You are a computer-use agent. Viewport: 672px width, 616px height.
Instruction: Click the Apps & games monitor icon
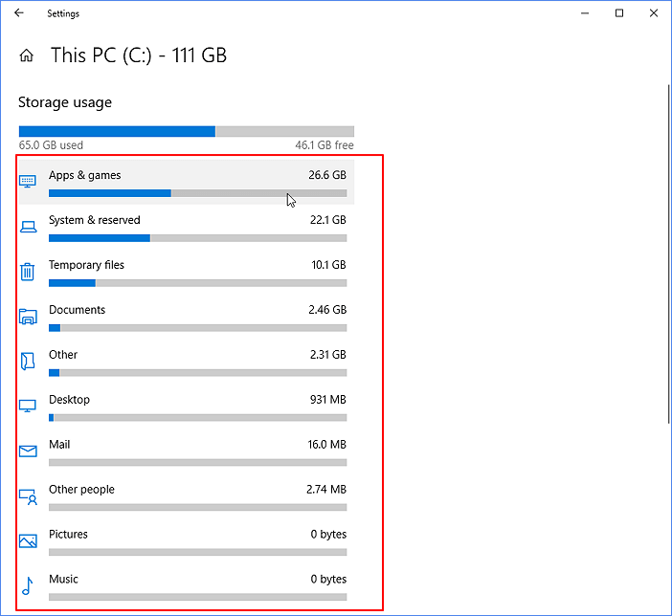(28, 181)
